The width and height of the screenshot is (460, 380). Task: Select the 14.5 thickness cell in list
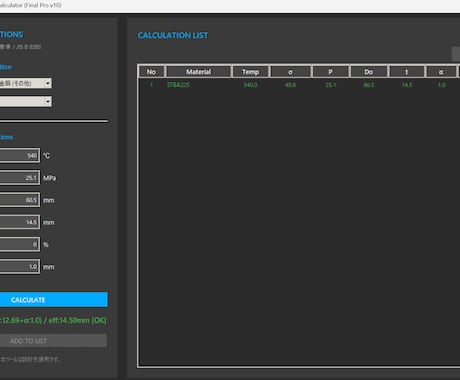pyautogui.click(x=407, y=85)
